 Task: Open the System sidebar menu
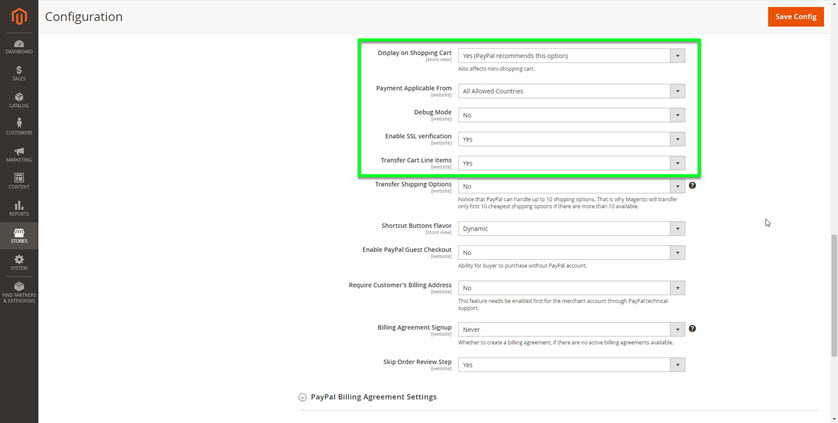(x=19, y=262)
